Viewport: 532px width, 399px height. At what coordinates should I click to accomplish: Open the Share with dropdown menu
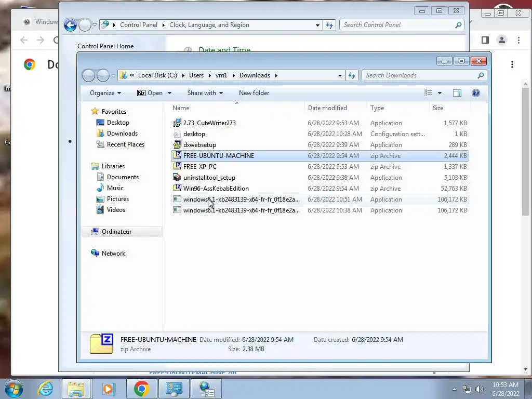point(205,93)
